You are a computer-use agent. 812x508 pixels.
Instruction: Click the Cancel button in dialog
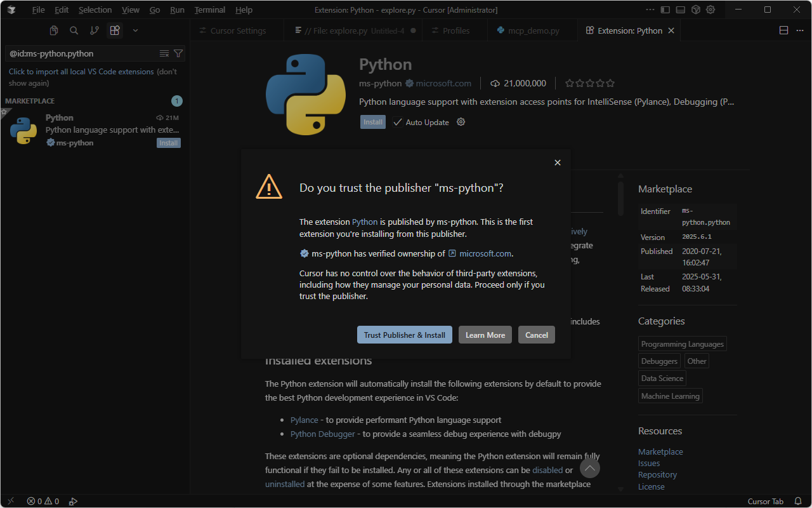click(536, 335)
